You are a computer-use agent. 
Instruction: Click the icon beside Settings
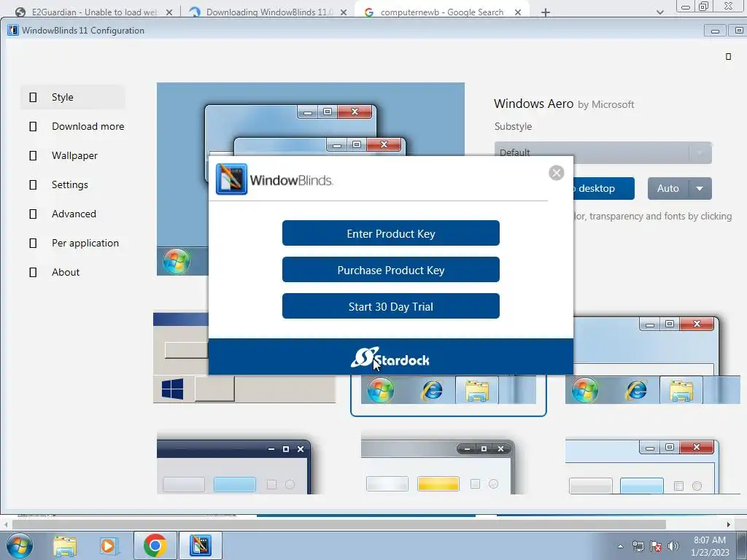click(x=33, y=184)
